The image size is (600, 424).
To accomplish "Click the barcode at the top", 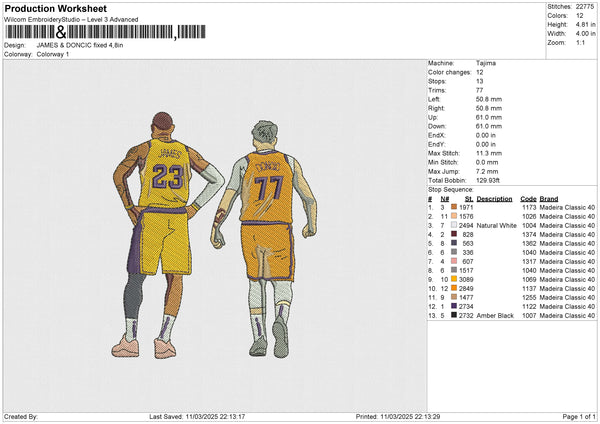I will point(92,32).
